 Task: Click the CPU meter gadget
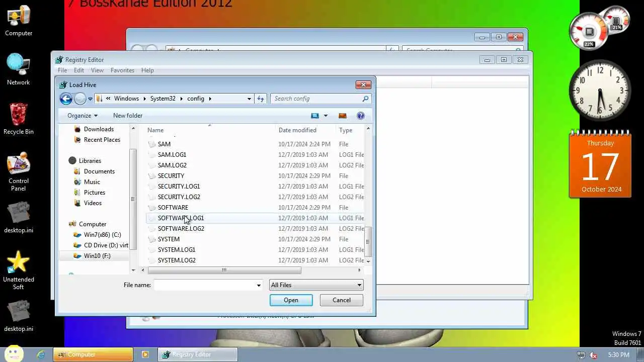click(589, 32)
